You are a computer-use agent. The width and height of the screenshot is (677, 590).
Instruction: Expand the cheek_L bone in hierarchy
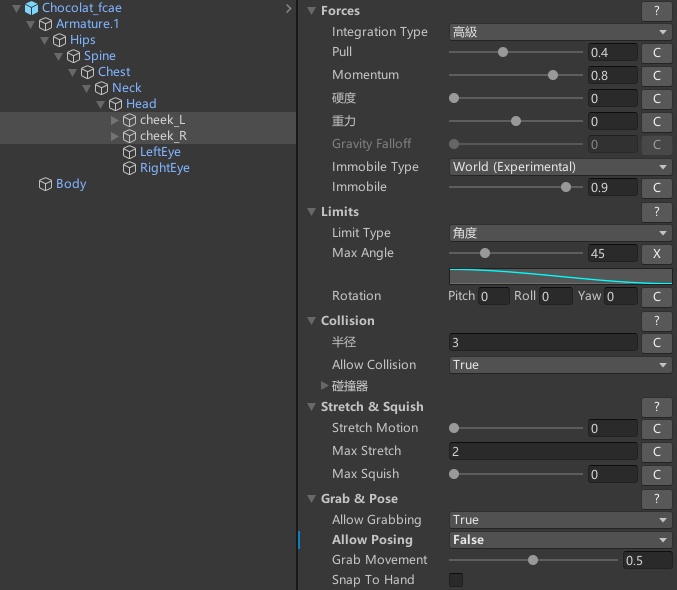point(115,120)
